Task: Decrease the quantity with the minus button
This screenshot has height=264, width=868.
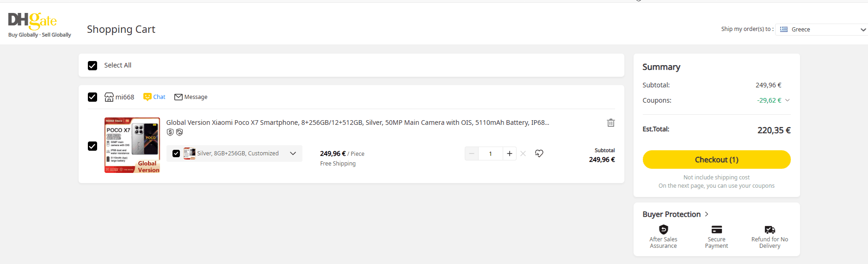Action: click(x=472, y=153)
